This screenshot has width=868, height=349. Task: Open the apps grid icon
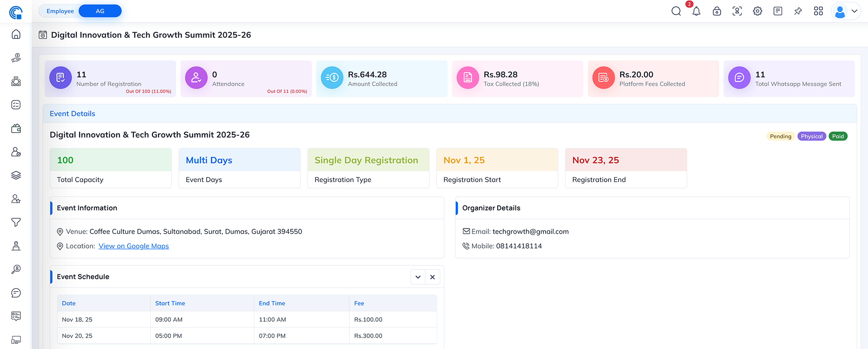click(x=818, y=11)
